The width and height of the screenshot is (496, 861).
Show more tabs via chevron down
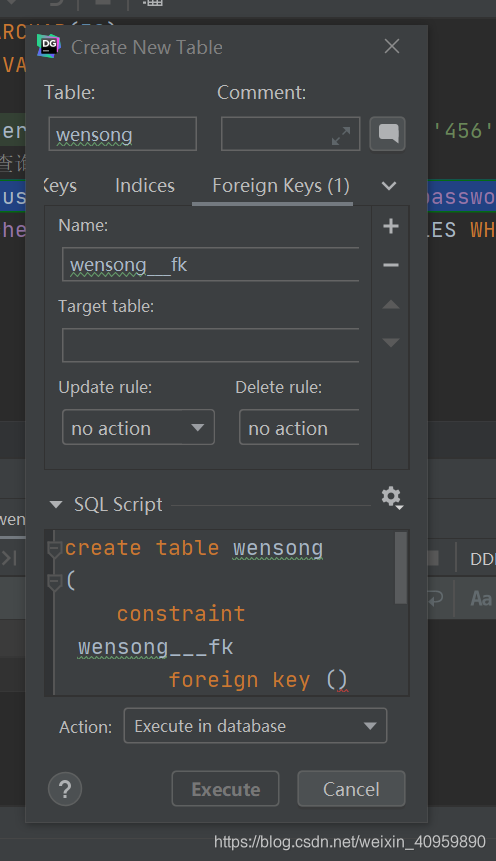pos(389,186)
